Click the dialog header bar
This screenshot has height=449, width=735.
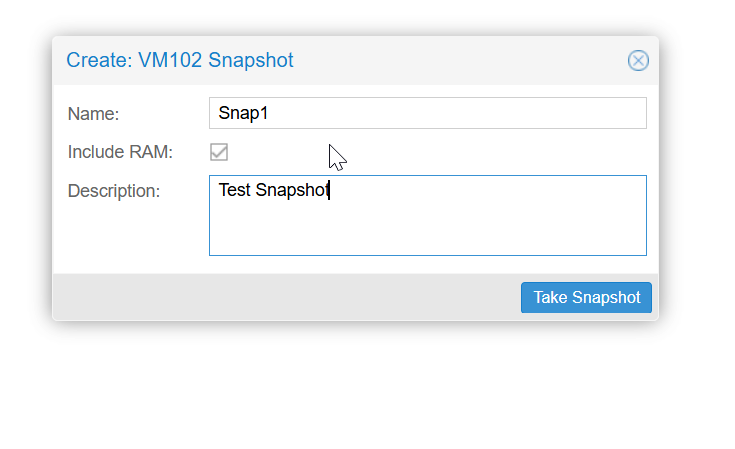pos(355,60)
